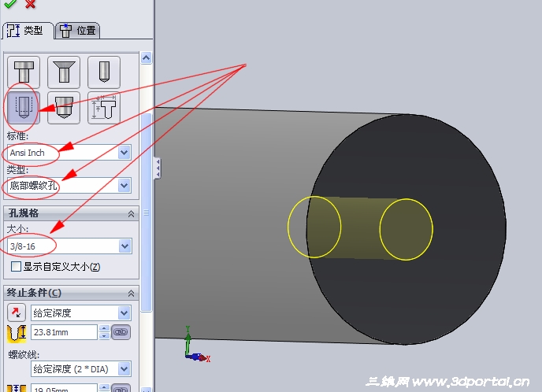
Task: Open the 螺纹线 给定深度 (2 * DIA) dropdown
Action: click(x=124, y=369)
